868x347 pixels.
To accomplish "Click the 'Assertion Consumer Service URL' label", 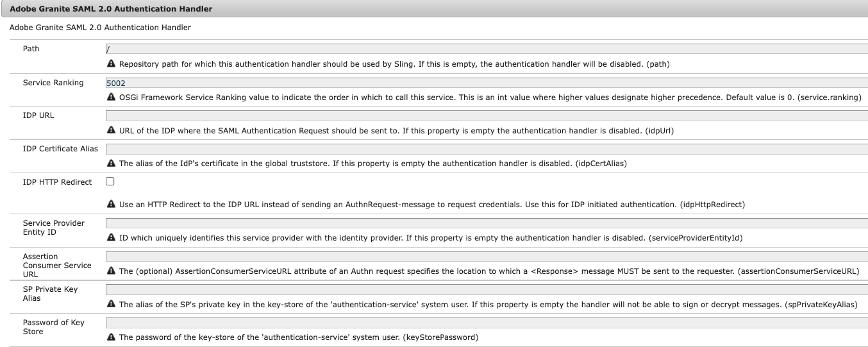I will (57, 265).
